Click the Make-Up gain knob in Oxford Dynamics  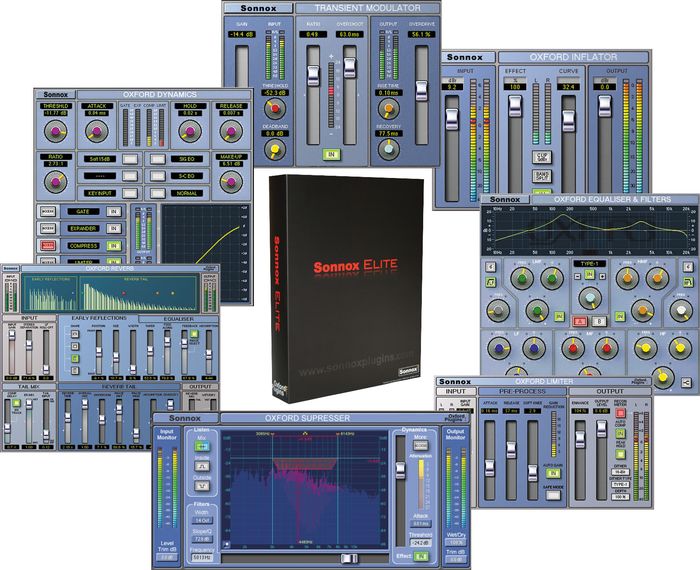[231, 180]
